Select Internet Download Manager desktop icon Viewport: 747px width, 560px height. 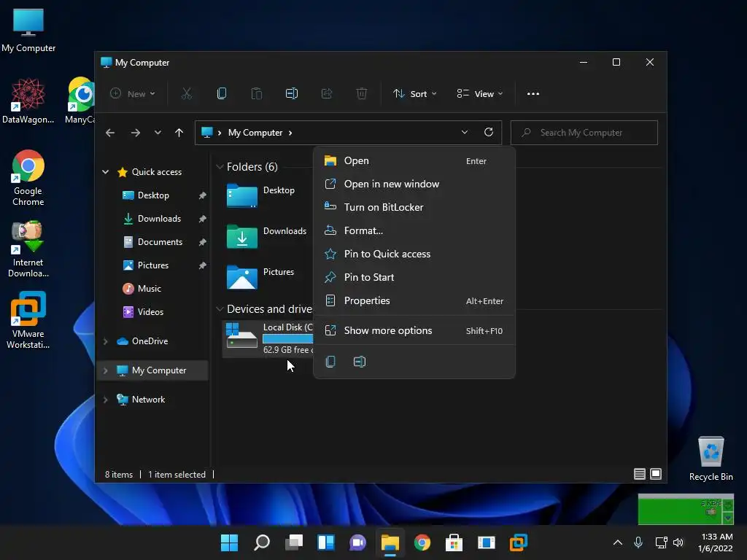(28, 249)
